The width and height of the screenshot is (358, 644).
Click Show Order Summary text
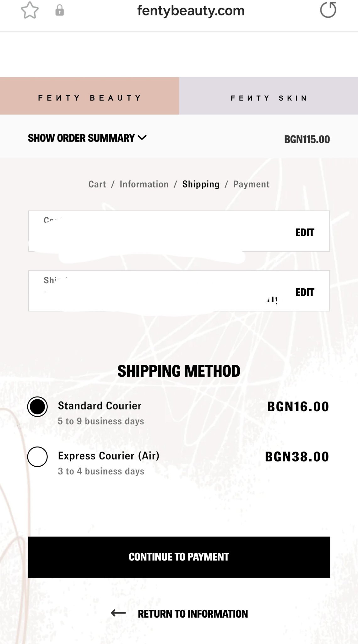[x=81, y=138]
